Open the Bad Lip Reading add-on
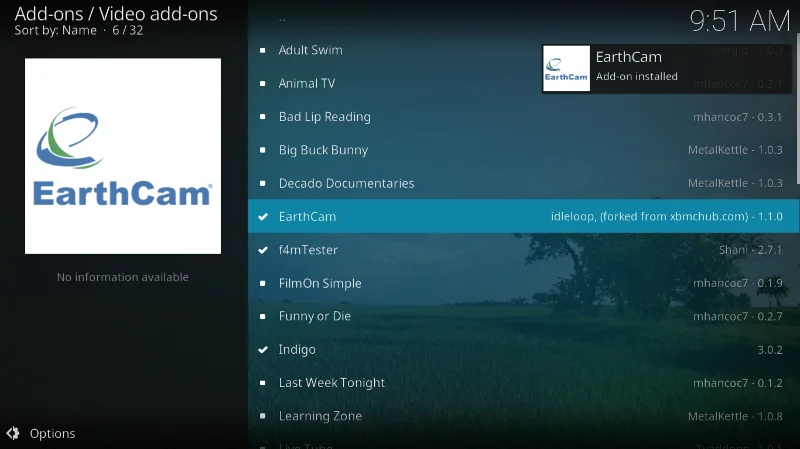 523,117
